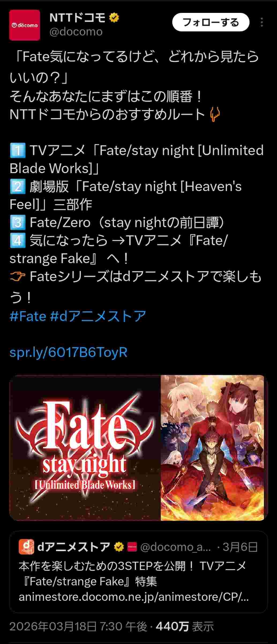Image resolution: width=277 pixels, height=644 pixels.
Task: Open the animestore.docomo.ne.jp link in quote
Action: point(134,597)
